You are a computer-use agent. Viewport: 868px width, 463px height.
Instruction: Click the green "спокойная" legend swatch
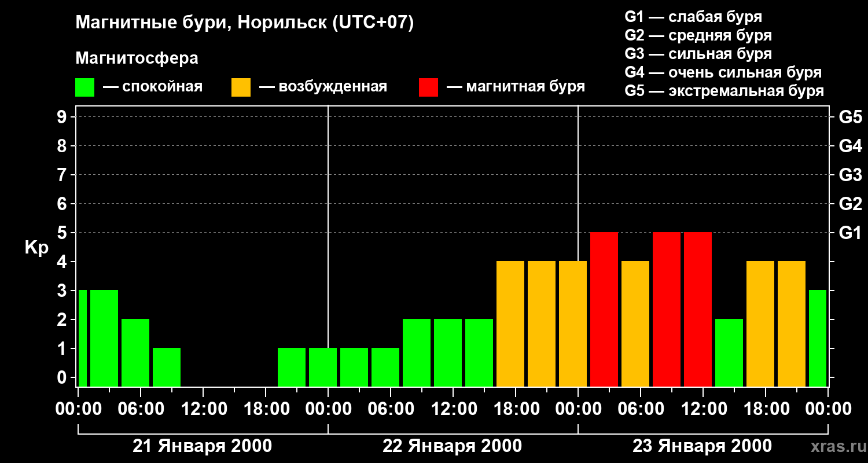point(85,87)
